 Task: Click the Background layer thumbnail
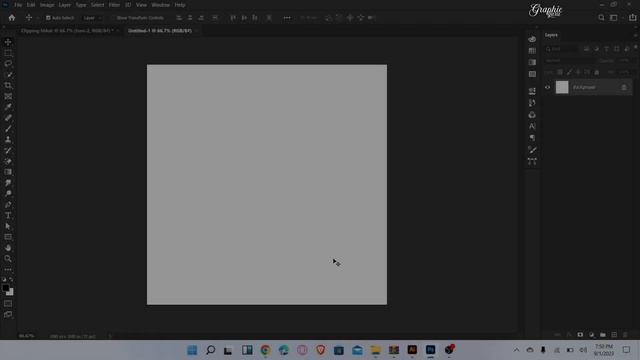pyautogui.click(x=562, y=87)
